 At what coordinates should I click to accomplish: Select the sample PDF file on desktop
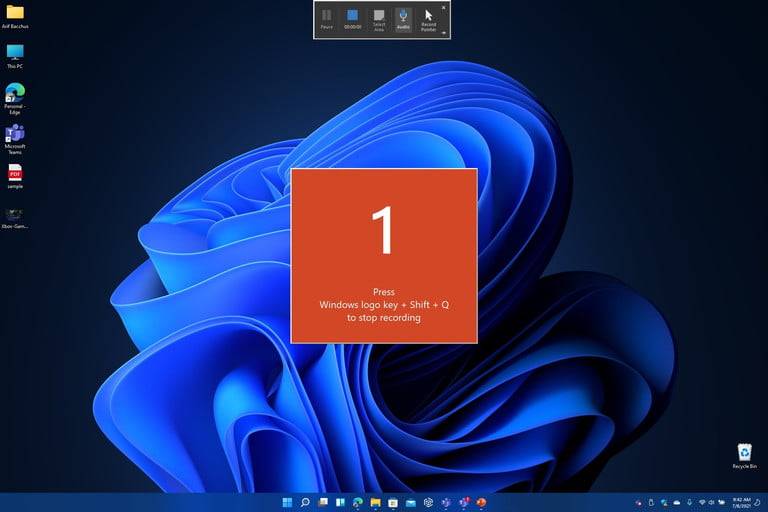pos(15,176)
